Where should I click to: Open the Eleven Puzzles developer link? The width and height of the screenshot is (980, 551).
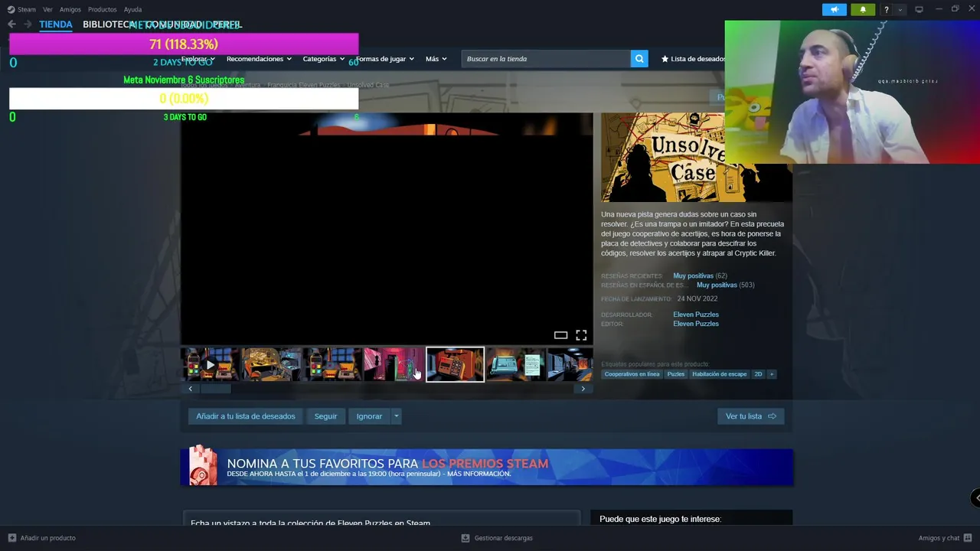(696, 315)
